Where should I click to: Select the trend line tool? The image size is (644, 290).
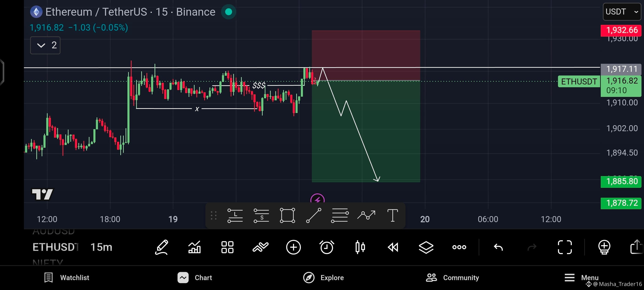coord(313,215)
